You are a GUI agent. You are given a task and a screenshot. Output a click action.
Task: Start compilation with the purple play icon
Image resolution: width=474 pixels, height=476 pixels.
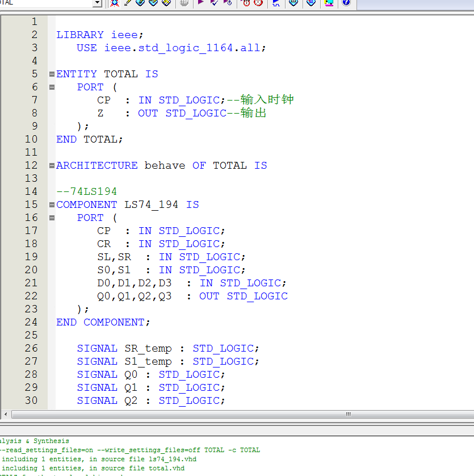click(200, 3)
